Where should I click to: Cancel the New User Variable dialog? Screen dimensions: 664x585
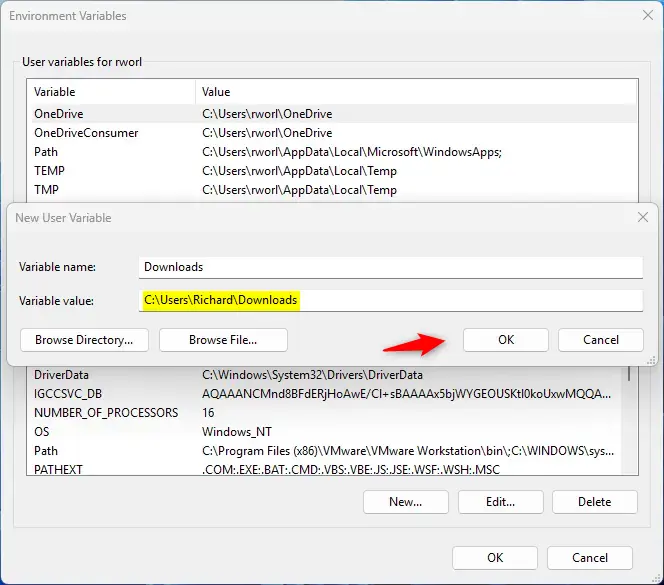(600, 340)
